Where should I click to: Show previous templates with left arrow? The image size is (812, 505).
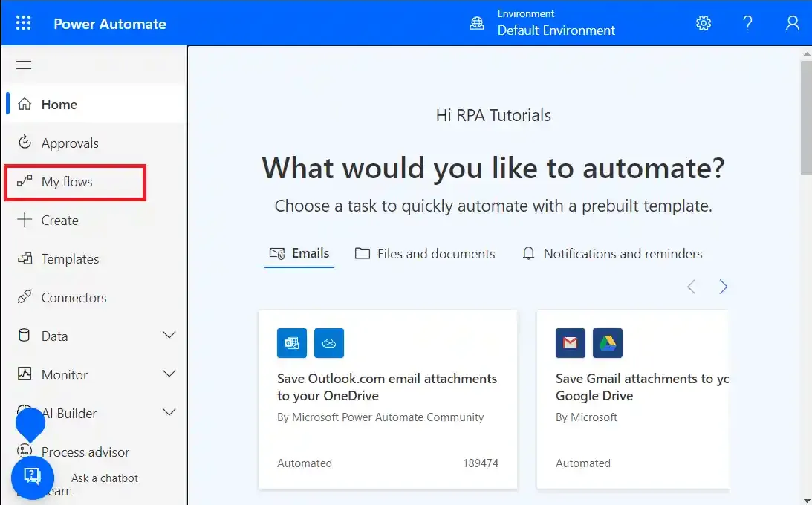click(x=692, y=287)
